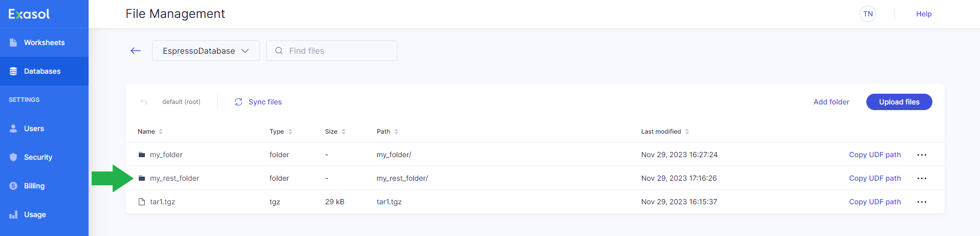Copy UDF path for tar1.tgz
The image size is (980, 236).
tap(875, 202)
